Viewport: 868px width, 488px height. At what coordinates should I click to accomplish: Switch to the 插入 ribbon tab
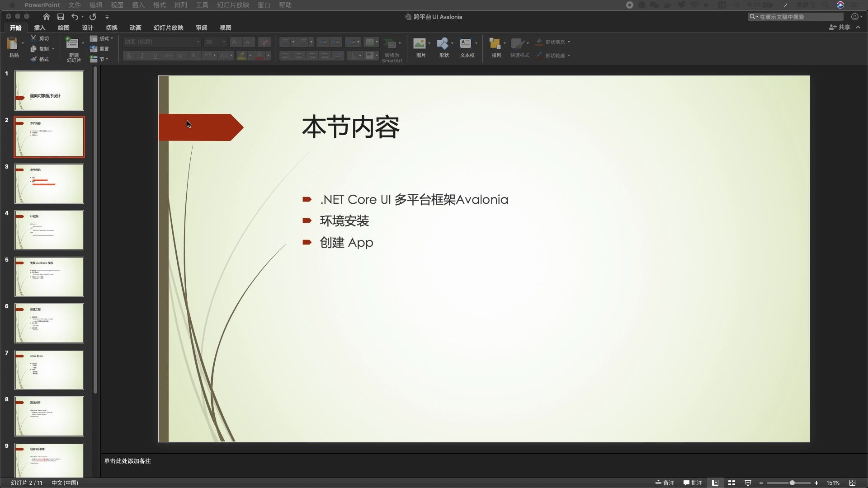point(40,28)
